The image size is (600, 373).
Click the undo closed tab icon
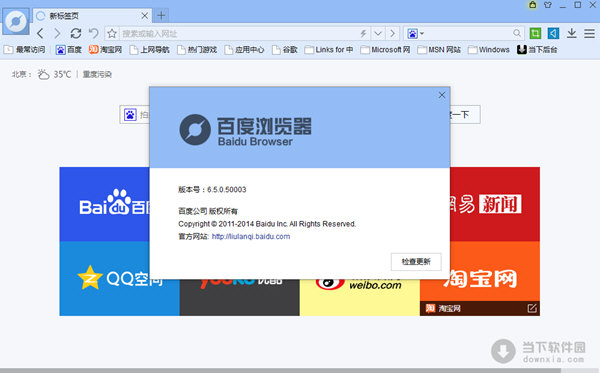[x=93, y=34]
